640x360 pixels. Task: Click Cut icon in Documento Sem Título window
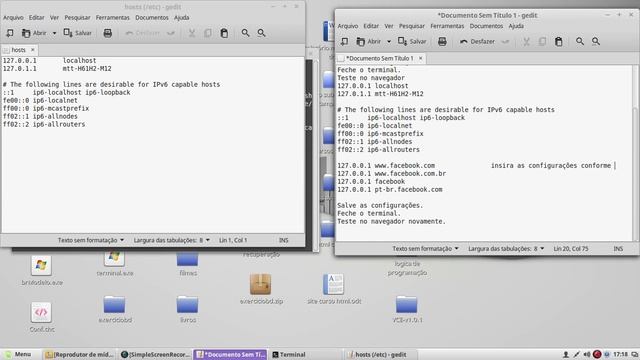pos(526,41)
